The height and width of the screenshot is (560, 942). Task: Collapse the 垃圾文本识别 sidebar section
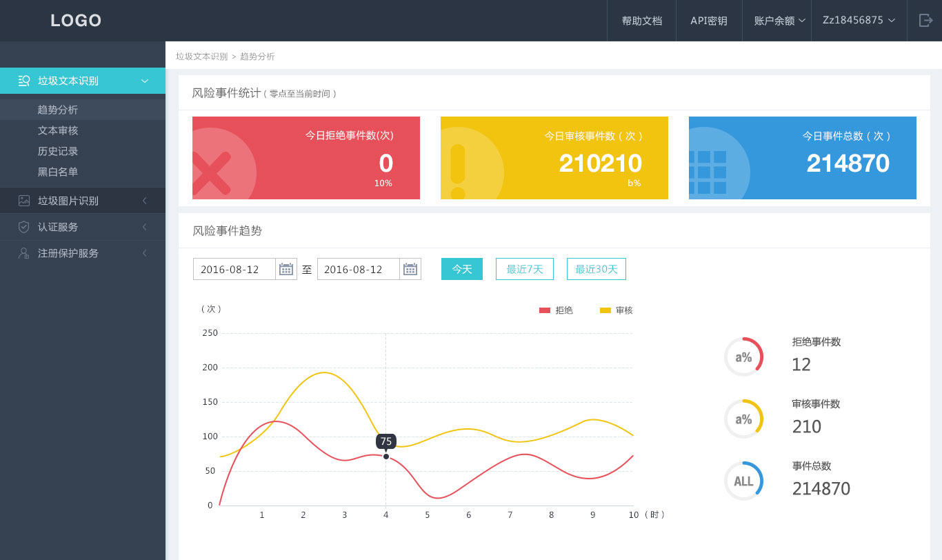click(x=145, y=81)
